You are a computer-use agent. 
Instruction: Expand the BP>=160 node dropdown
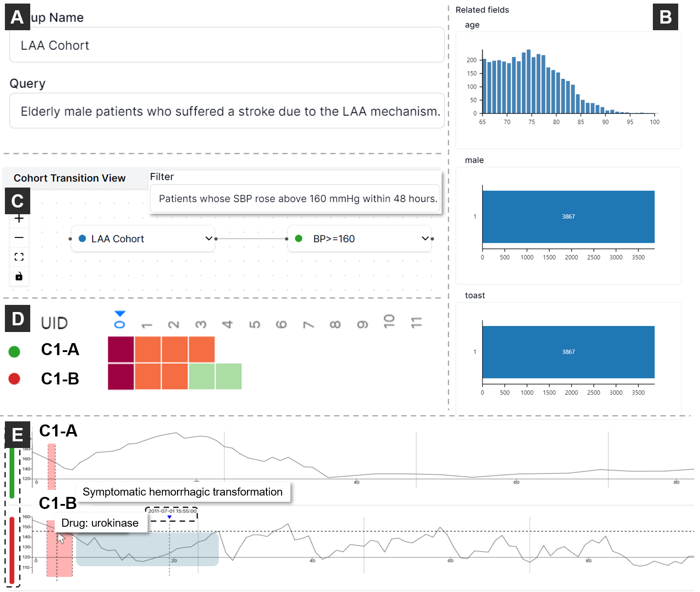(x=425, y=239)
